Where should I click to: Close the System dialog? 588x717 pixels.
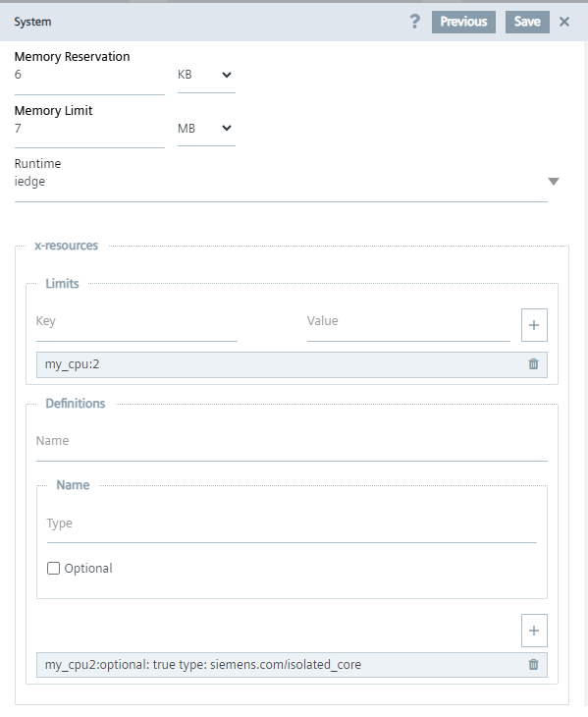click(564, 22)
